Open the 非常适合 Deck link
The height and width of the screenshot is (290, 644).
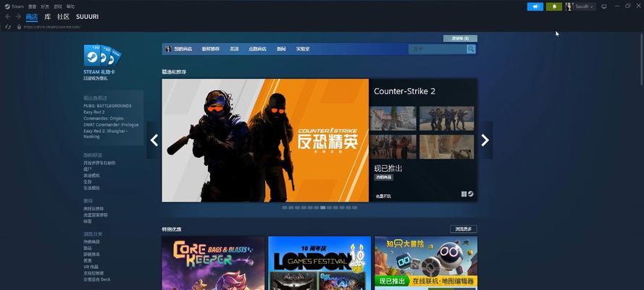click(x=97, y=279)
